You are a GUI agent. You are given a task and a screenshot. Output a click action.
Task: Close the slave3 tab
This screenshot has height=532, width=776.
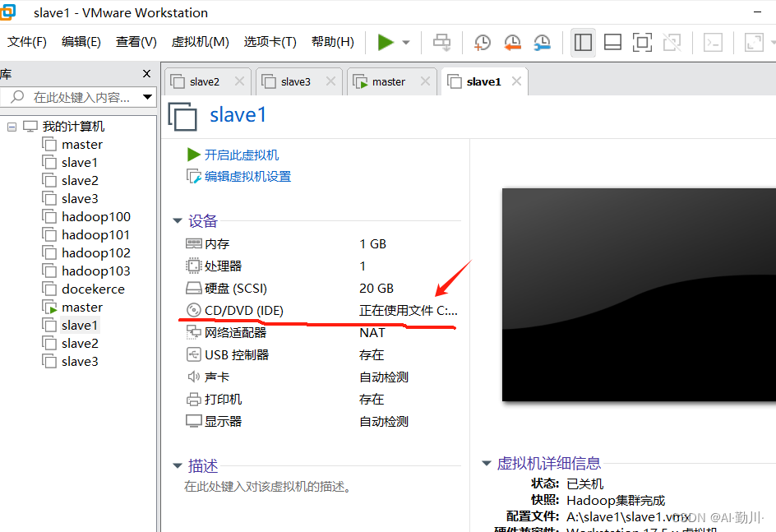click(330, 81)
